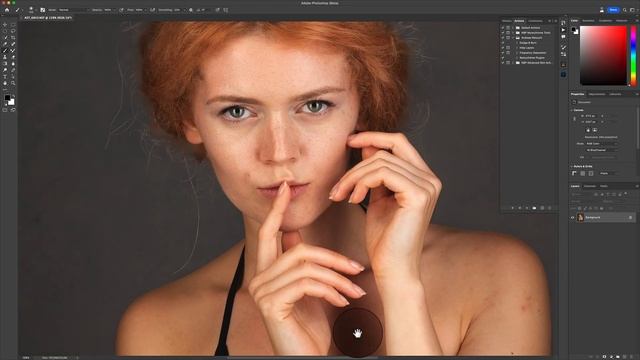Select the Type tool
The image size is (640, 360).
click(x=5, y=76)
